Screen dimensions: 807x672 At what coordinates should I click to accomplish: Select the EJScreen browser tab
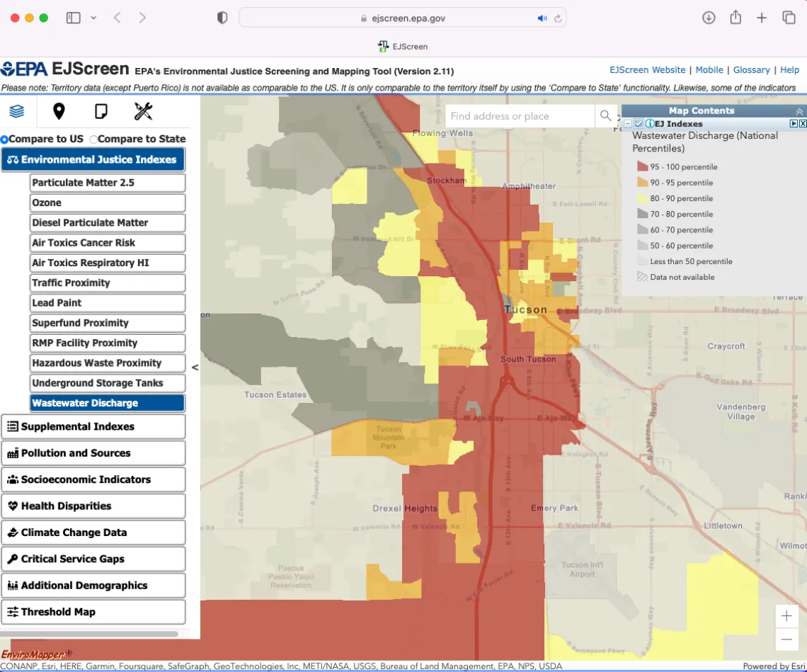click(403, 46)
